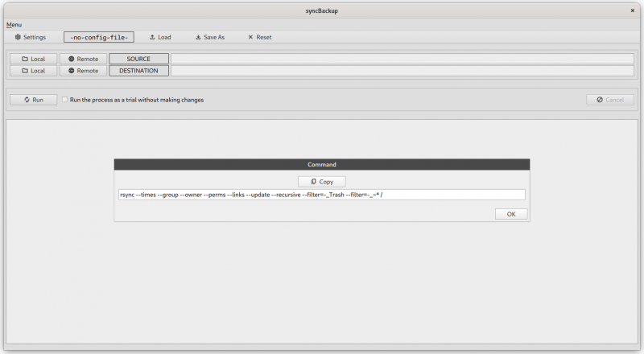Start the sync with Run

(x=33, y=100)
